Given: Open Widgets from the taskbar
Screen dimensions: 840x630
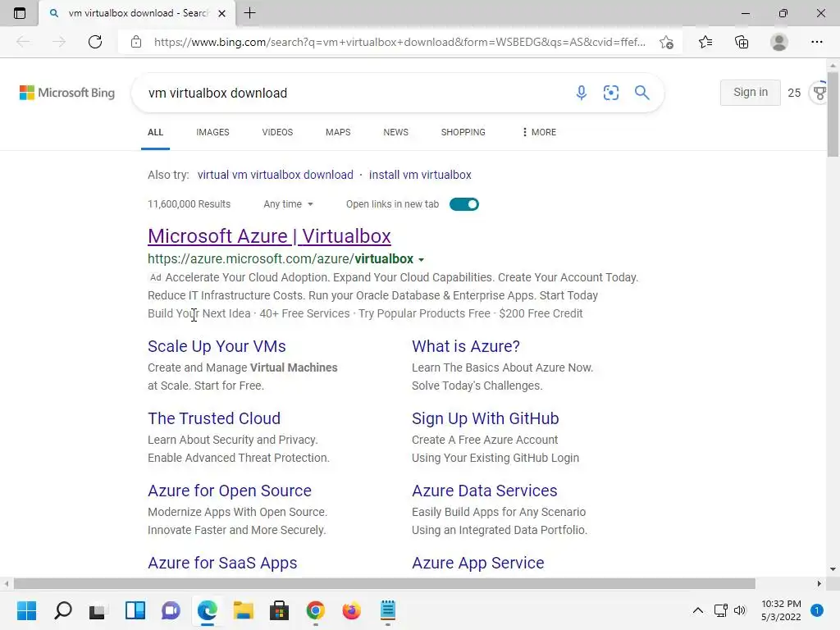Looking at the screenshot, I should (x=135, y=610).
